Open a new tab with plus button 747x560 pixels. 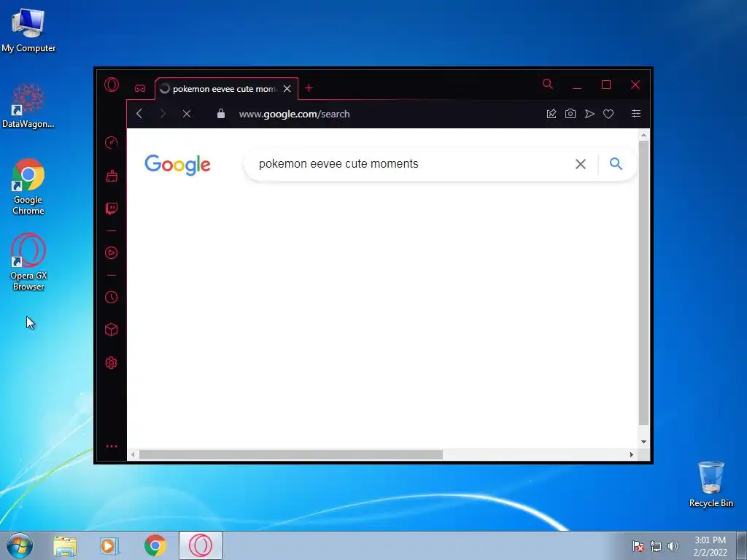tap(309, 88)
